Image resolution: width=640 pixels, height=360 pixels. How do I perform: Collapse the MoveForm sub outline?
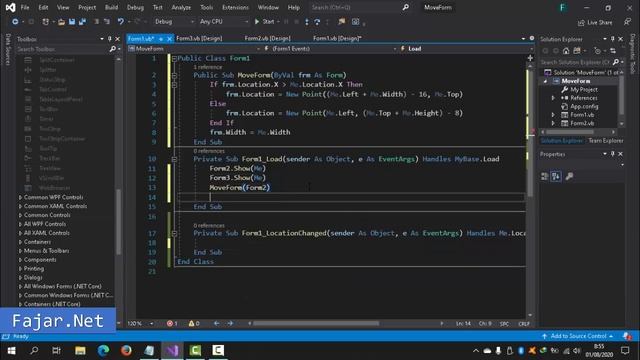174,76
